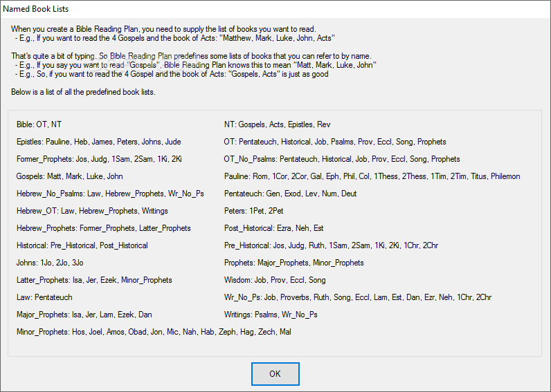Select the "Bible: OT, NT" list entry
551x392 pixels.
pos(39,124)
